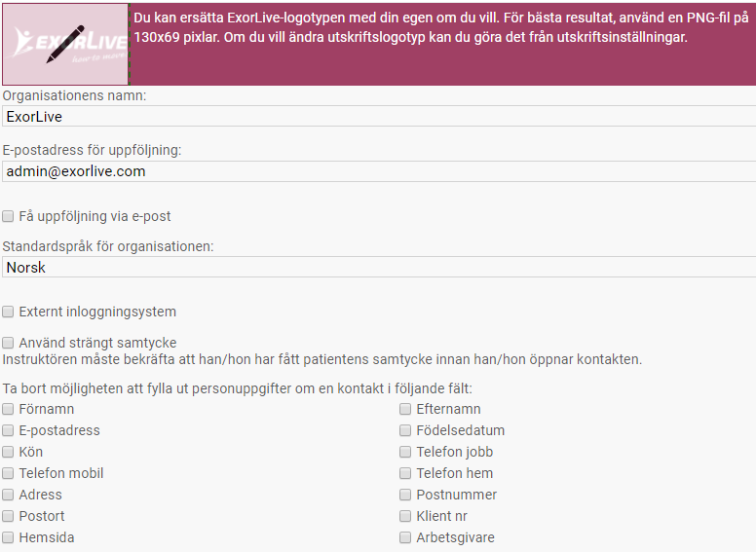Enable the Klient nr checkbox
The height and width of the screenshot is (552, 756).
click(x=405, y=517)
